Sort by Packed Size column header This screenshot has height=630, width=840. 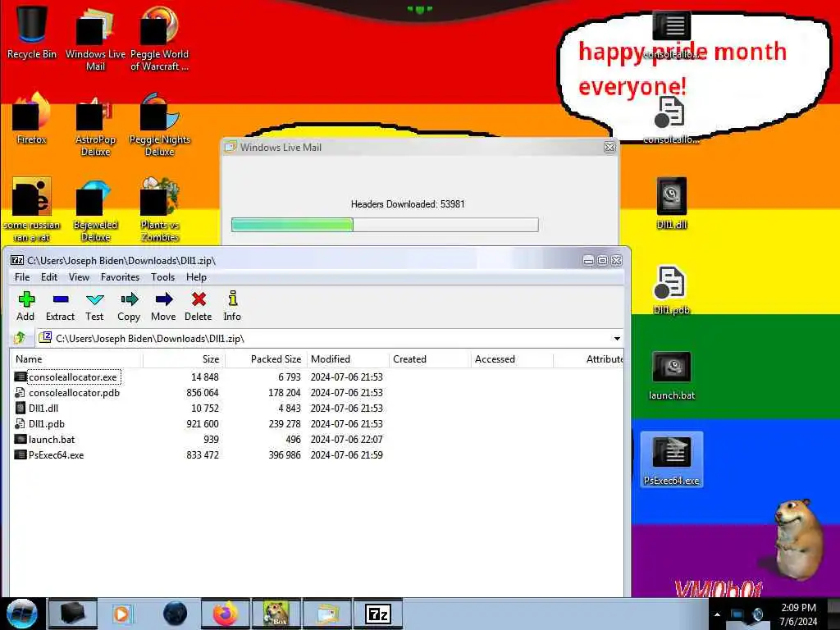267,359
